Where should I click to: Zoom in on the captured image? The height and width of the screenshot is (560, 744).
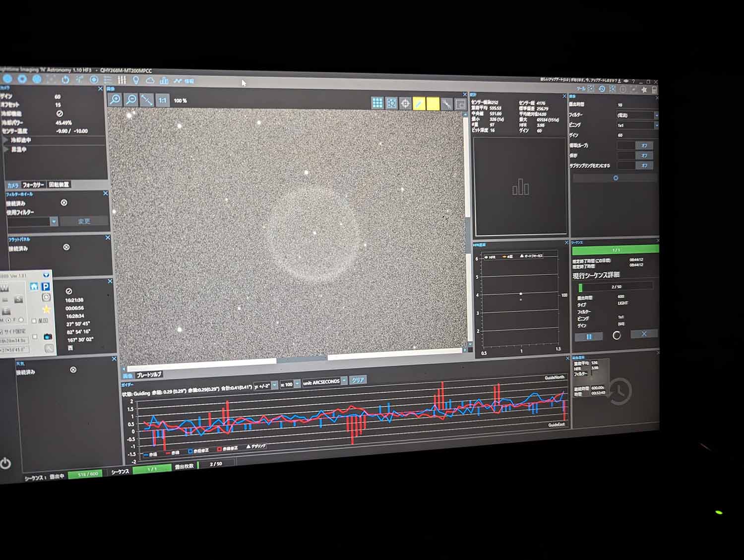tap(115, 99)
